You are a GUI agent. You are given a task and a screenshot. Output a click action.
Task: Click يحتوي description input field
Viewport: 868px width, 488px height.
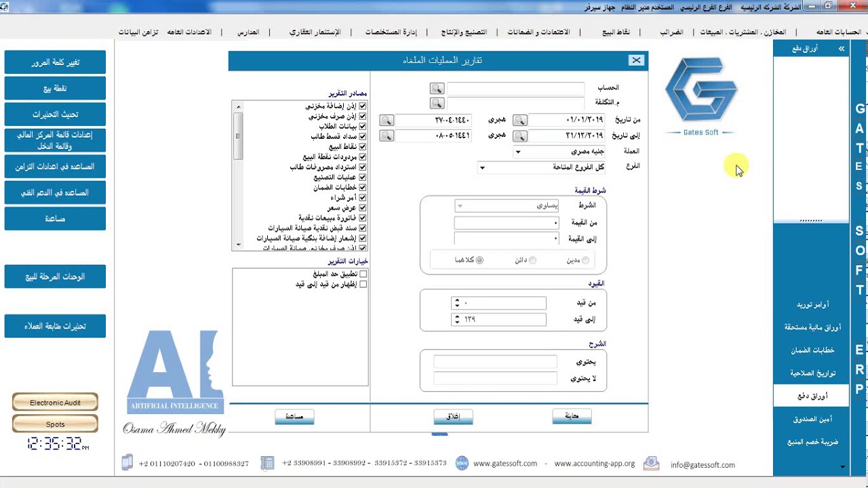495,363
